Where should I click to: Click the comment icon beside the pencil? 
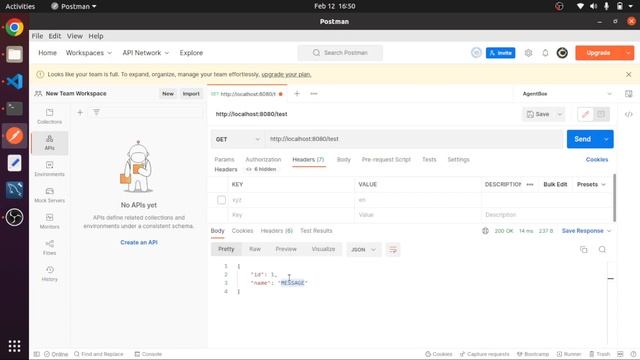point(601,114)
